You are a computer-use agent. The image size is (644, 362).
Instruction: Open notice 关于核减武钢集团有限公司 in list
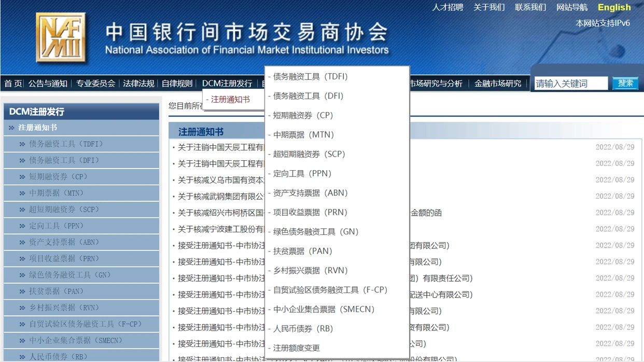pyautogui.click(x=221, y=197)
